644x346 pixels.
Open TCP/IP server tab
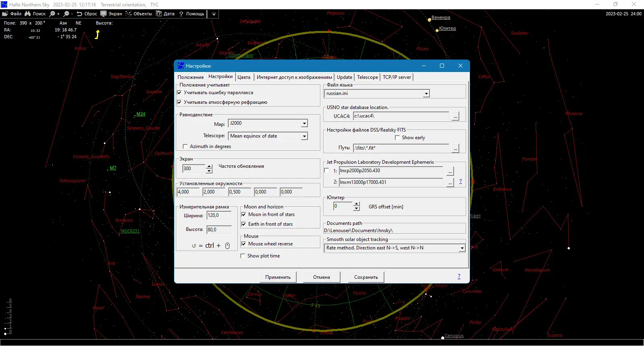click(397, 77)
